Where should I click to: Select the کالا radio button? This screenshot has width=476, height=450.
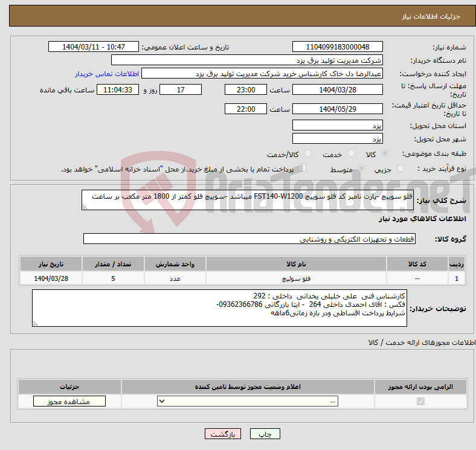(385, 153)
